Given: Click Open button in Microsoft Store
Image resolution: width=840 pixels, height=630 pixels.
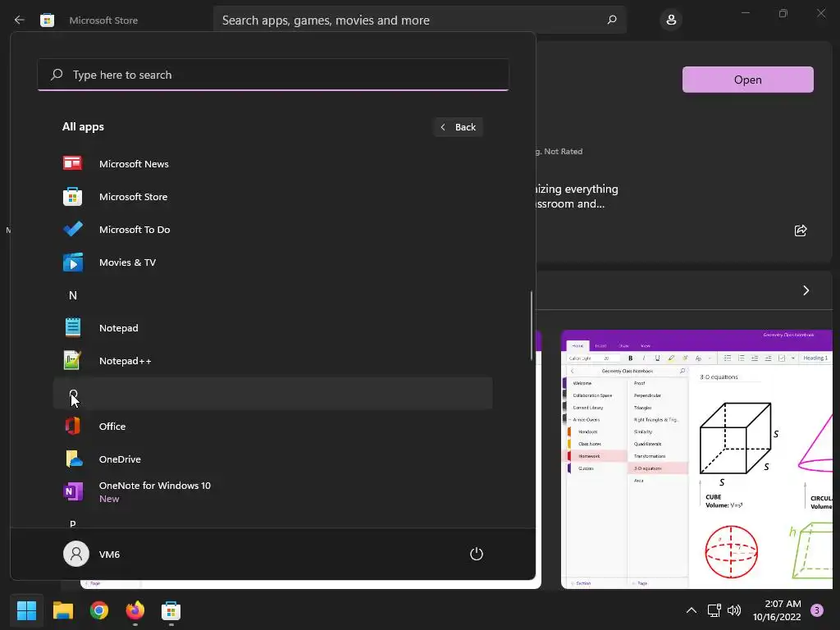Looking at the screenshot, I should (x=748, y=80).
